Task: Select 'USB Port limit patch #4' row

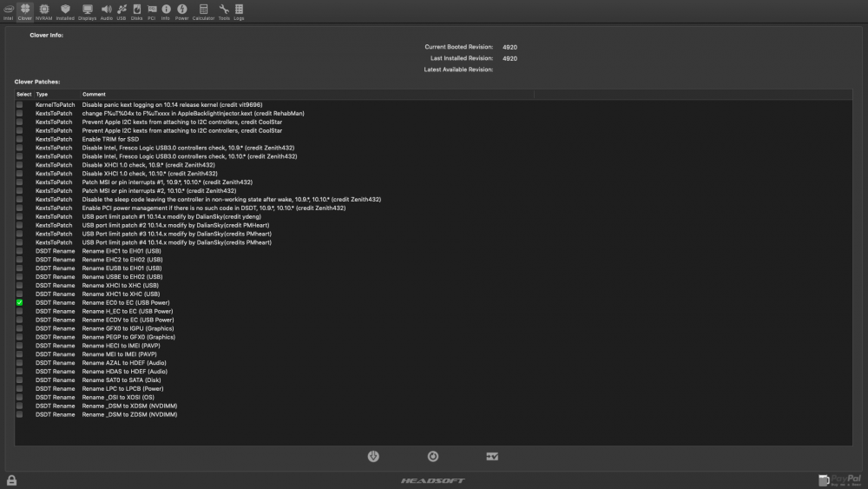Action: tap(433, 242)
